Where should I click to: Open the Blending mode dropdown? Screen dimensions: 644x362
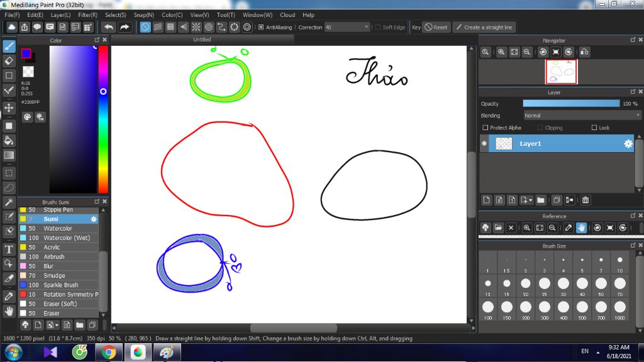582,116
